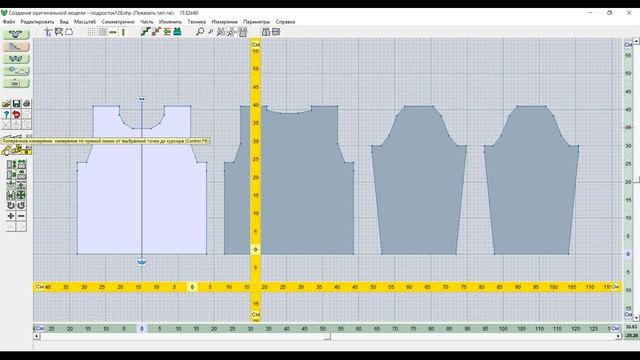This screenshot has width=640, height=360.
Task: Click the red undo arrow icon
Action: tap(16, 114)
